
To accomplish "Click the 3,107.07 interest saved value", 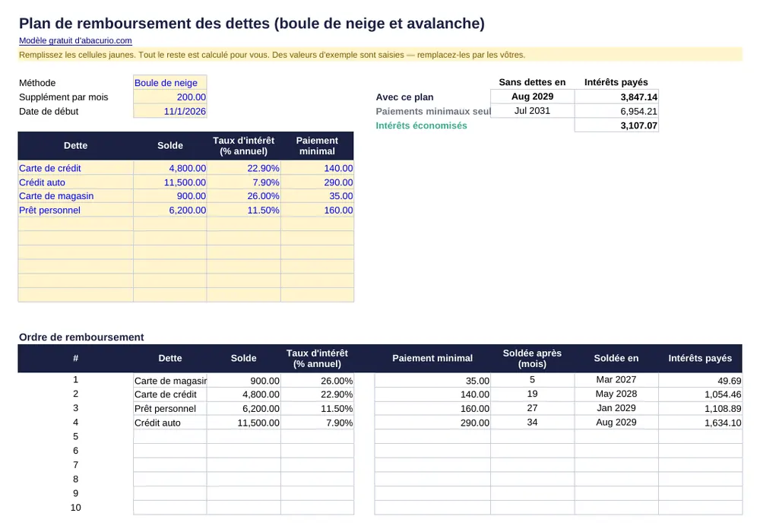I will pyautogui.click(x=616, y=125).
